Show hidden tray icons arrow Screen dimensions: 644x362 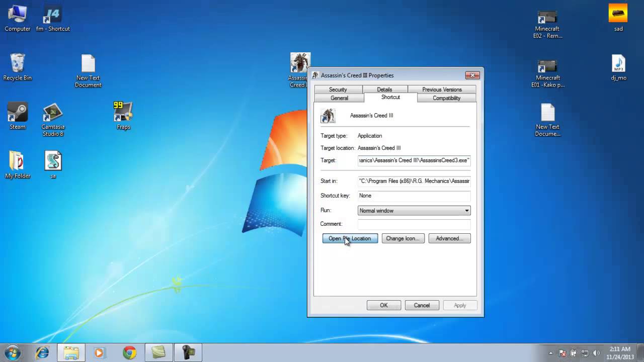pos(551,353)
